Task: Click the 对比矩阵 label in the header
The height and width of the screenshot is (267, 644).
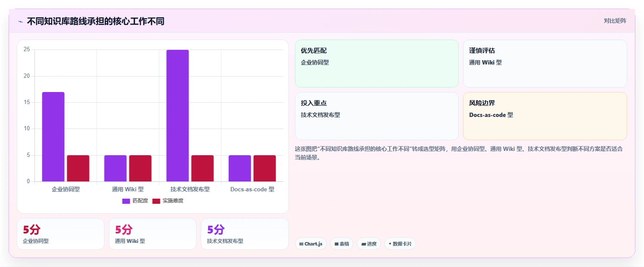Action: pos(615,21)
